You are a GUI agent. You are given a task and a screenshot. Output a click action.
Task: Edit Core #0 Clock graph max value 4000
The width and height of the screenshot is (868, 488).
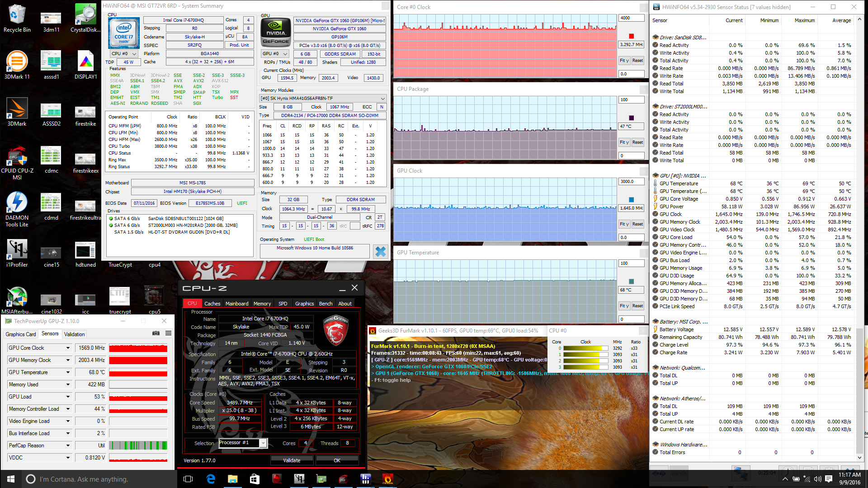(x=631, y=18)
